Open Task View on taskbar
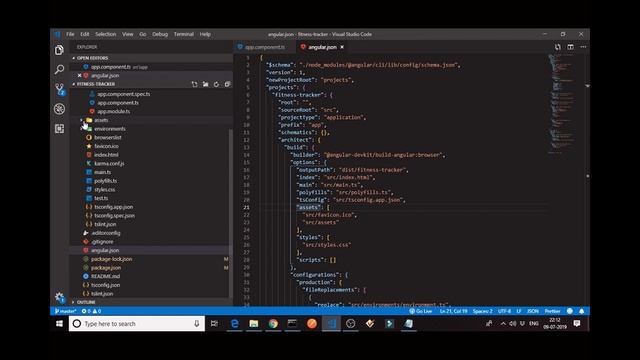The image size is (640, 360). [x=214, y=324]
